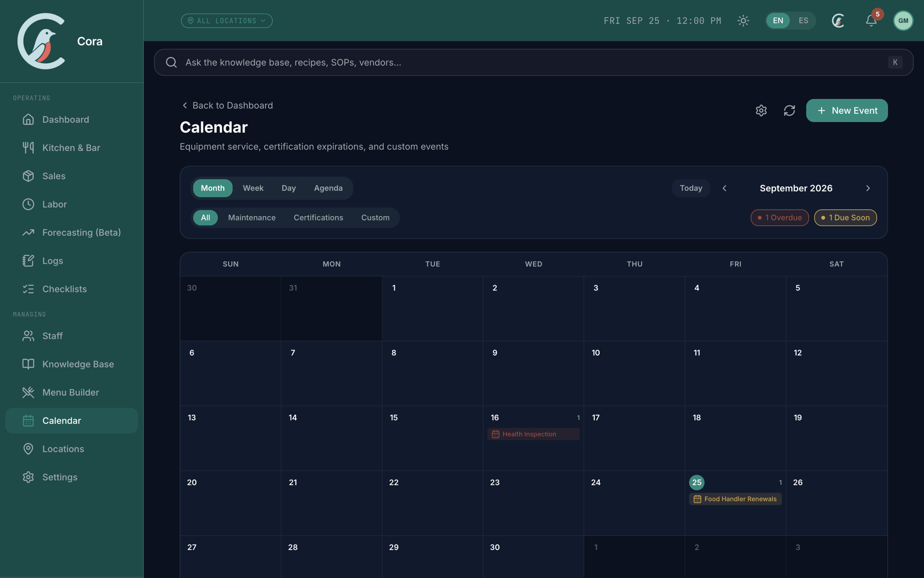Viewport: 924px width, 578px height.
Task: Jump to Today button
Action: (691, 188)
